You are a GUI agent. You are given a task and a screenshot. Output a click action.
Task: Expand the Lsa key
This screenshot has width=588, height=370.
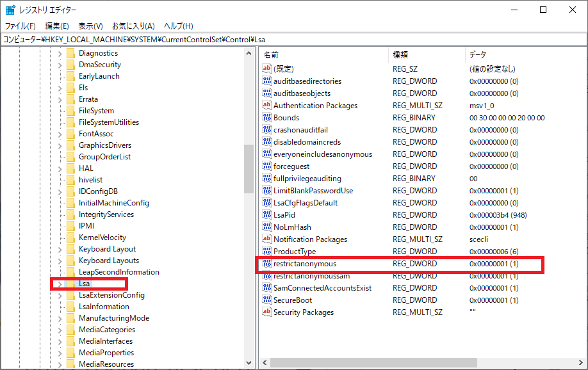coord(60,284)
